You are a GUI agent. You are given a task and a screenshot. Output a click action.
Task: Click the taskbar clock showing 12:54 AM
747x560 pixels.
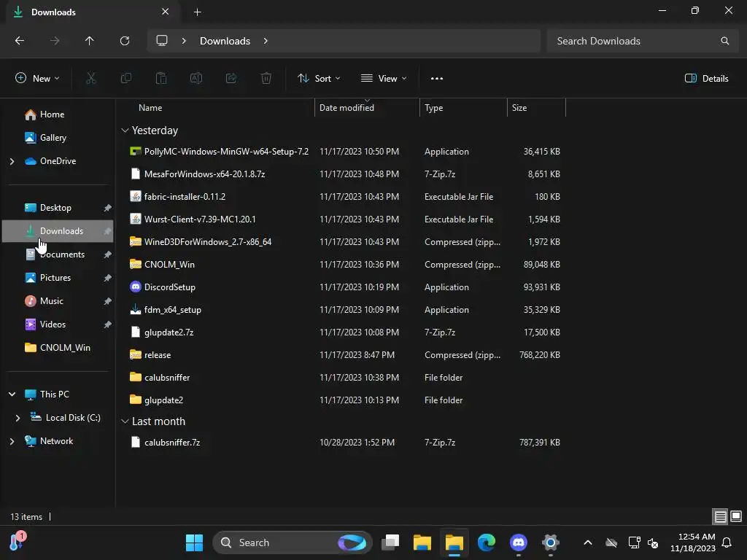coord(693,542)
